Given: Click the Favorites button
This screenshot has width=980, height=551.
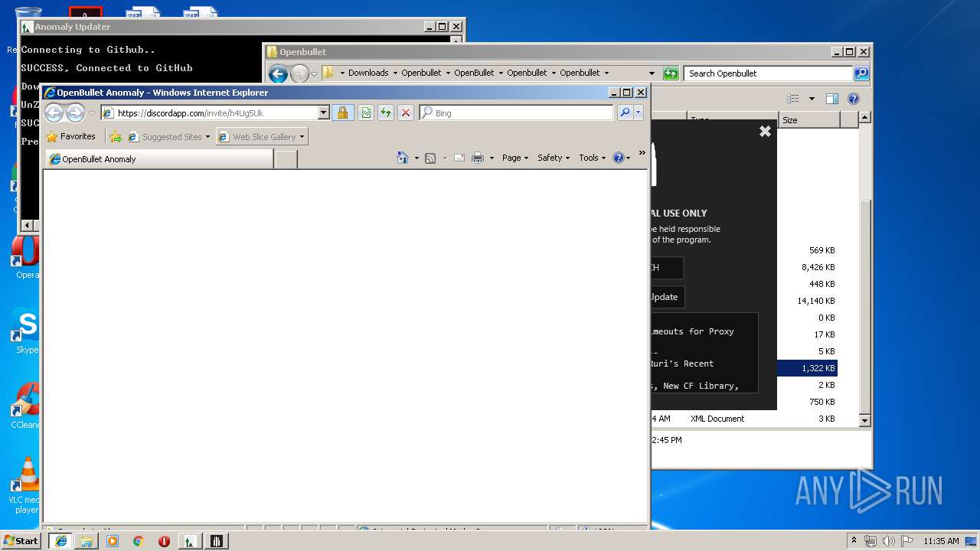Looking at the screenshot, I should click(70, 137).
